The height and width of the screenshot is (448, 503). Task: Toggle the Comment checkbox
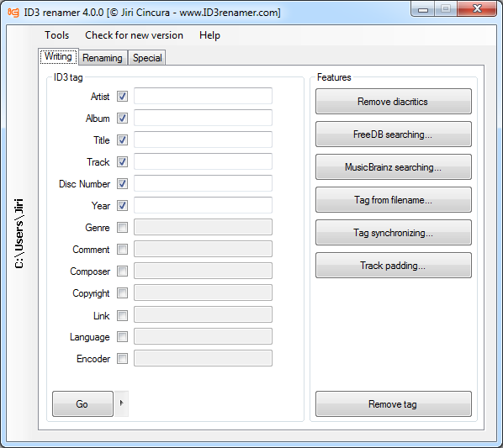click(122, 249)
